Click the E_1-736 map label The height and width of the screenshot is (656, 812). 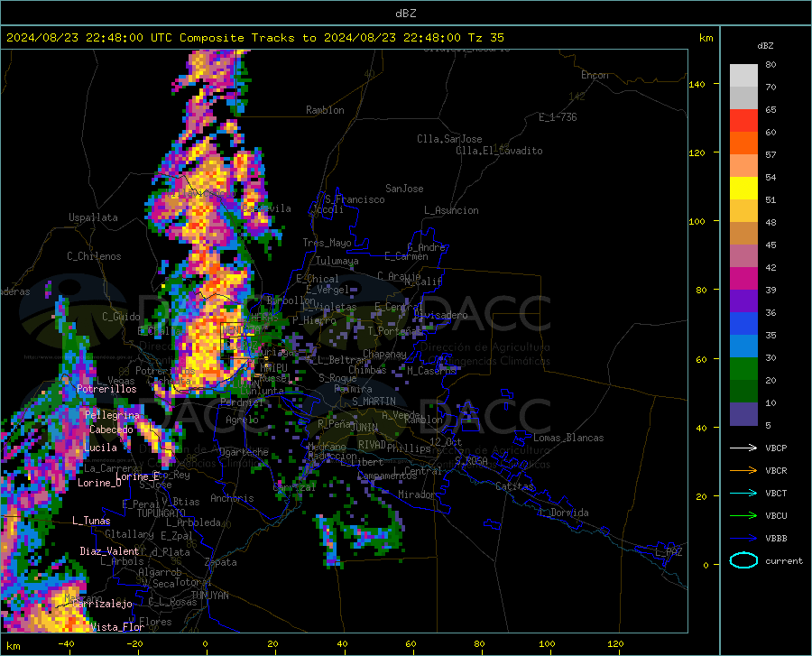click(x=558, y=117)
